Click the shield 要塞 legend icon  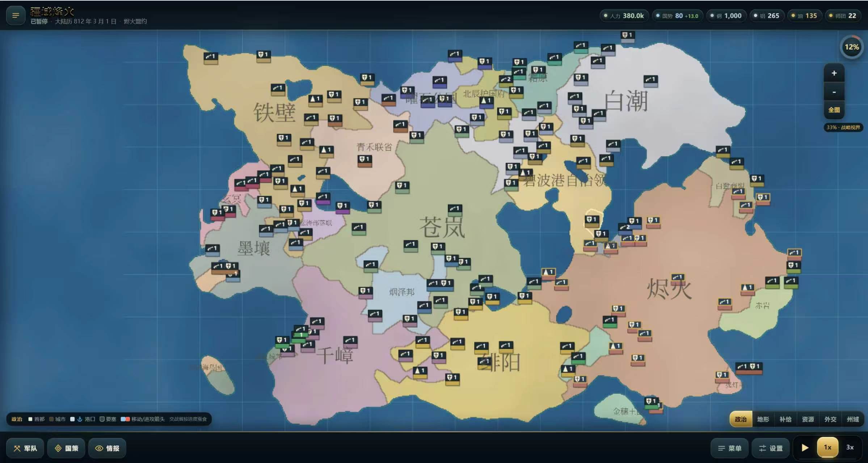click(x=102, y=419)
